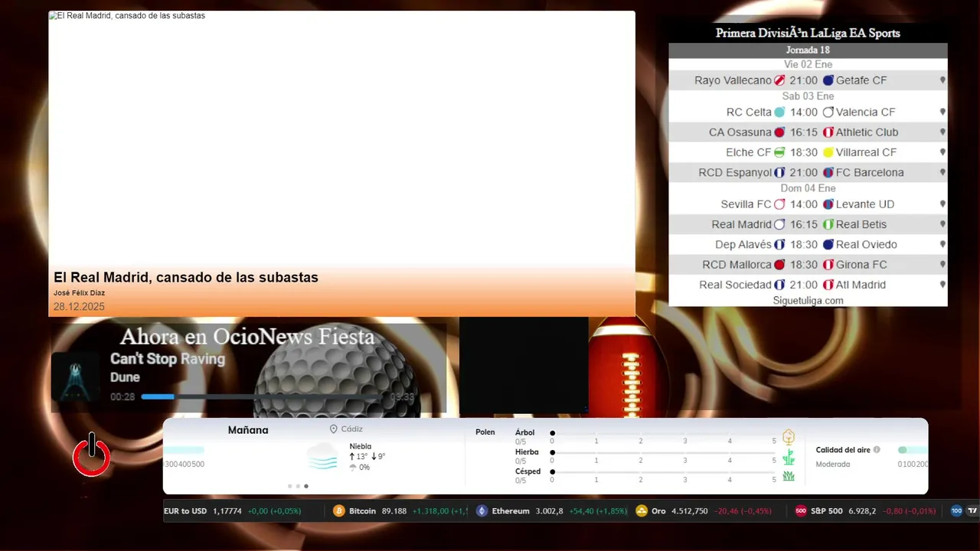Image resolution: width=980 pixels, height=551 pixels.
Task: Click the 21:00 time of Espanyol–Barcelona
Action: click(x=804, y=172)
